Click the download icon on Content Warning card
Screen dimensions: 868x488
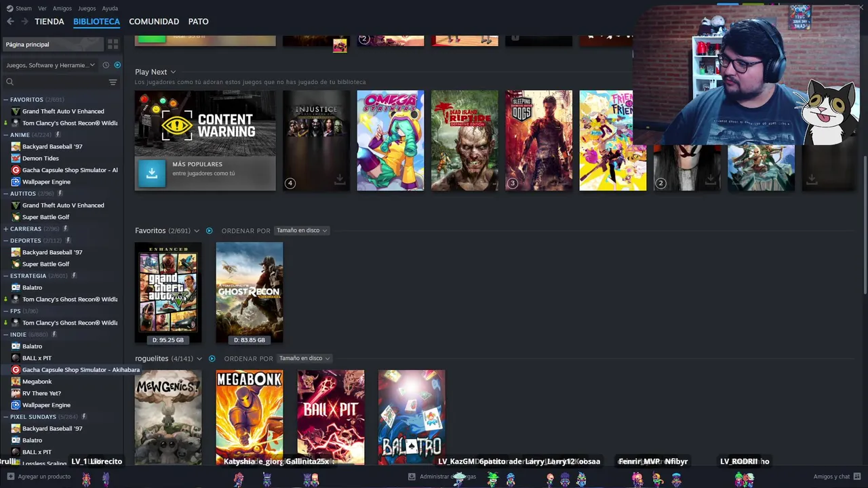click(152, 174)
